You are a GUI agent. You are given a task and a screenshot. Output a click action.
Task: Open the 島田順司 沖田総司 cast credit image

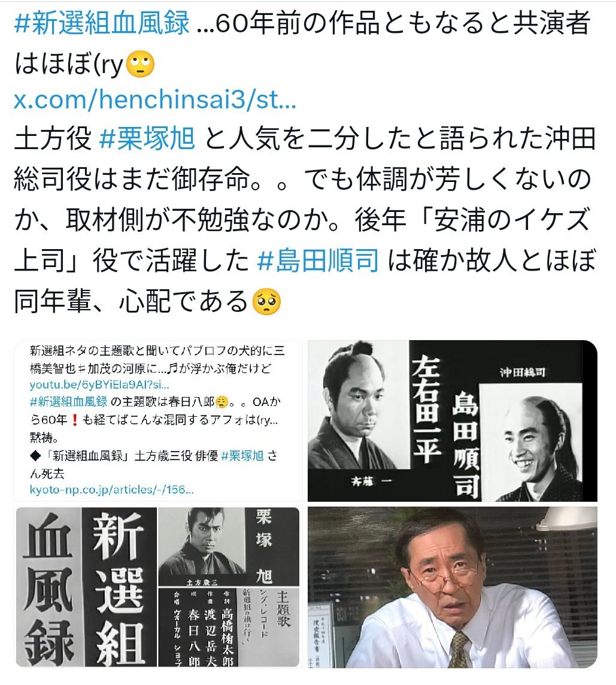pos(452,421)
